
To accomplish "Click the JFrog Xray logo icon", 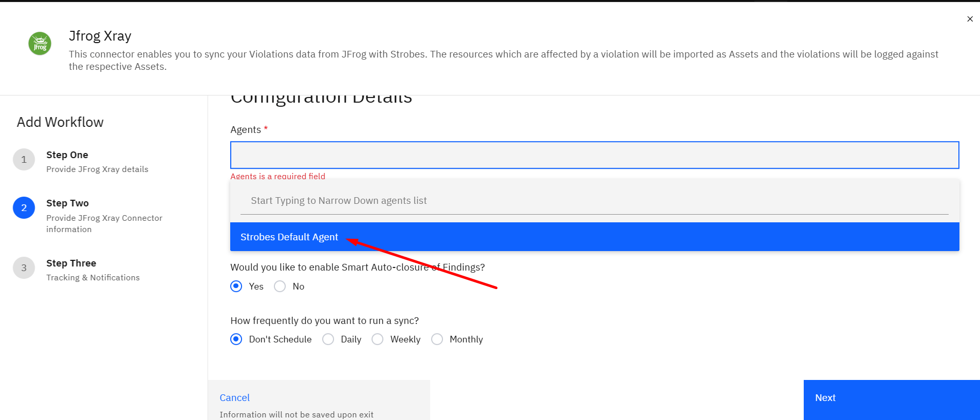I will click(40, 44).
